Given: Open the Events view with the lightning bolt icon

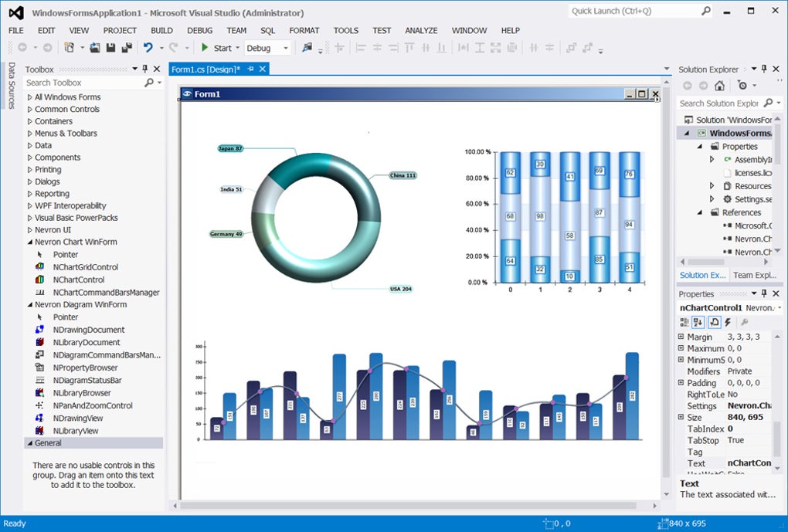Looking at the screenshot, I should [x=727, y=323].
